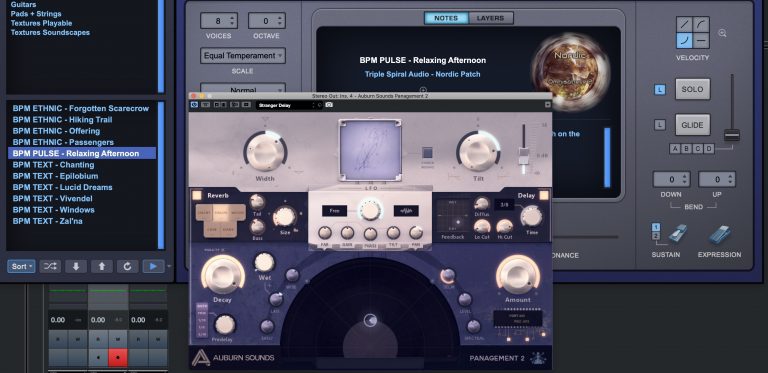Click the Amount knob

point(518,275)
